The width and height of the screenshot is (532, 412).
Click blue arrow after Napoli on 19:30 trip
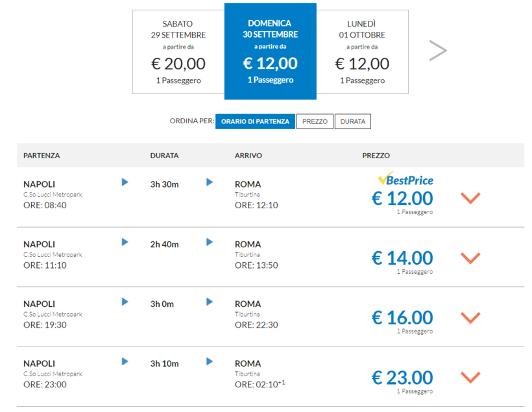pos(125,302)
